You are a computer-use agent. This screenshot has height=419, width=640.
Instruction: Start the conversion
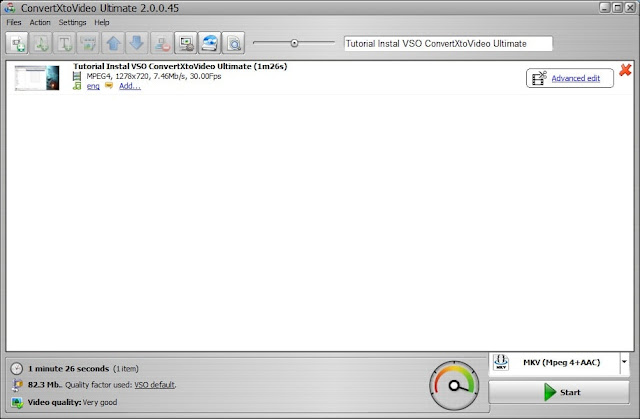coord(559,392)
